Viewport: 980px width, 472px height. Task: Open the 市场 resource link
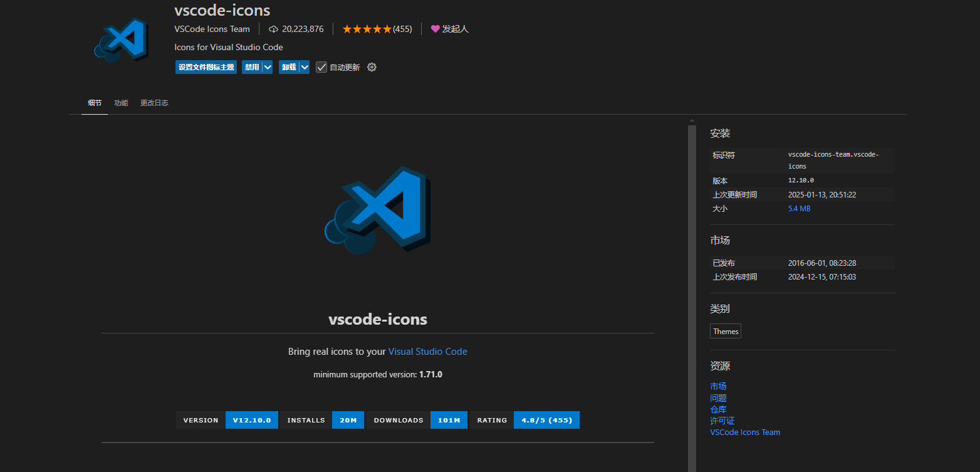click(x=718, y=386)
